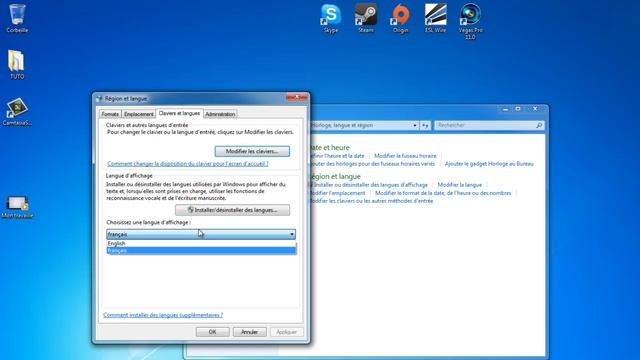Click the search magnifier in Rechercher box
The image size is (640, 360).
(539, 125)
